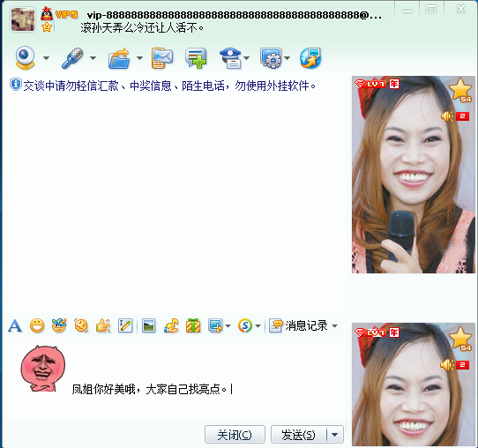Click the pointing hand icon

pyautogui.click(x=103, y=325)
